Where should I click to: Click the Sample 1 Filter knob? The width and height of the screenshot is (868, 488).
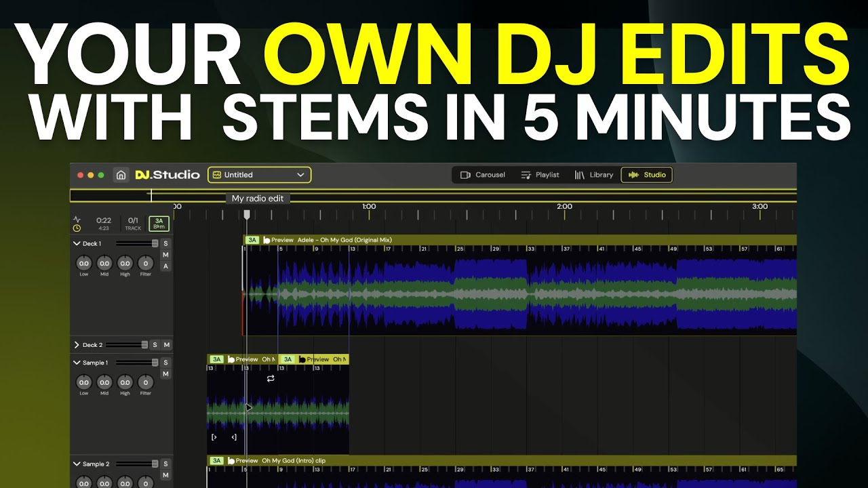coord(145,382)
